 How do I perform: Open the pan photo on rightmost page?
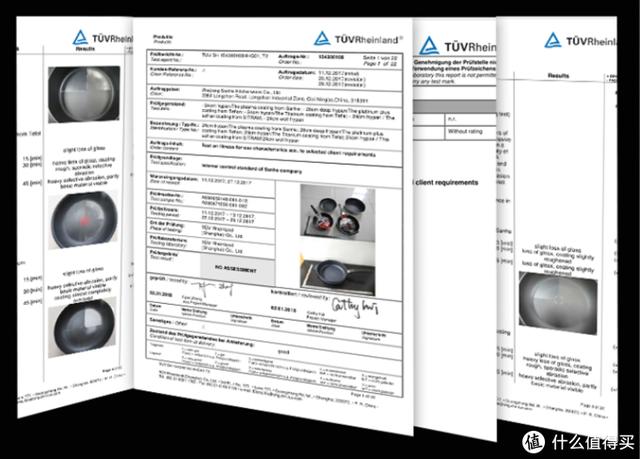pyautogui.click(x=558, y=303)
